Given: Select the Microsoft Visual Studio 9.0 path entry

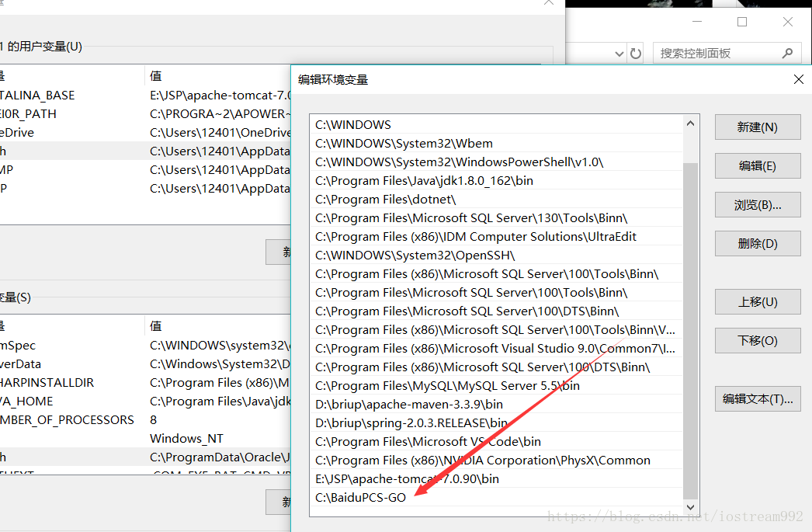Looking at the screenshot, I should tap(497, 349).
